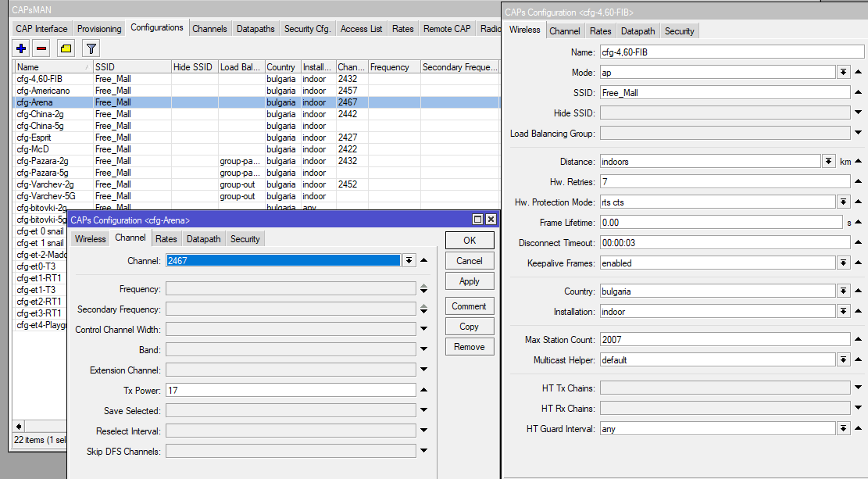Open the Filter funnel icon
This screenshot has width=868, height=479.
click(91, 48)
